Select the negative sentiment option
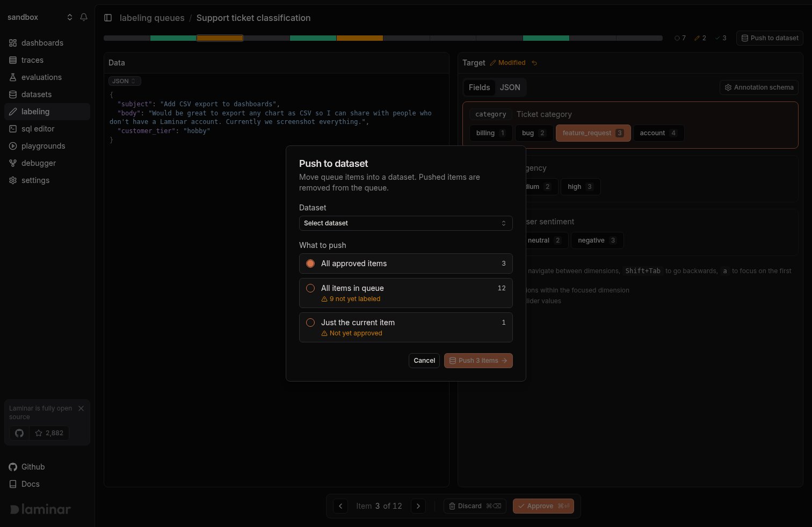This screenshot has height=527, width=812. tap(597, 240)
